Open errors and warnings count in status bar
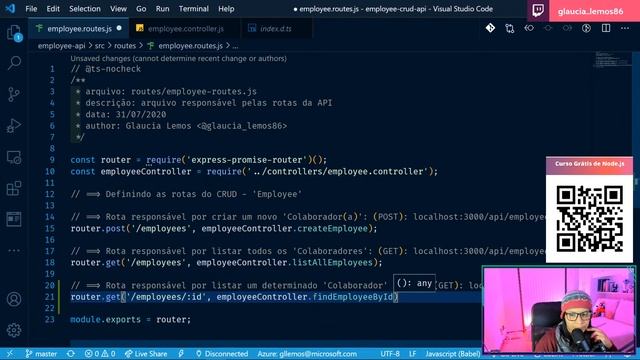This screenshot has width=640, height=360. coord(100,354)
